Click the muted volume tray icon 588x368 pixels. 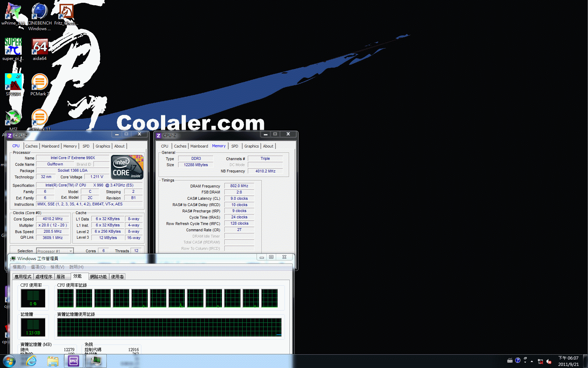[549, 361]
